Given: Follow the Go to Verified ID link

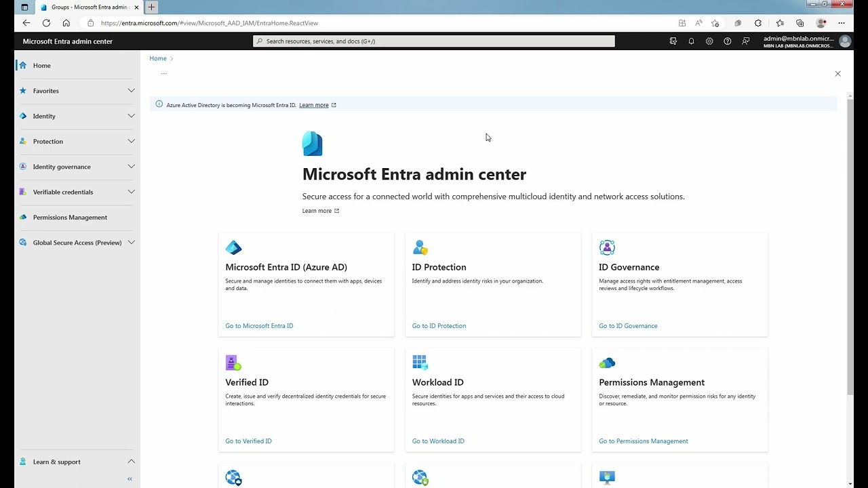Looking at the screenshot, I should (248, 441).
